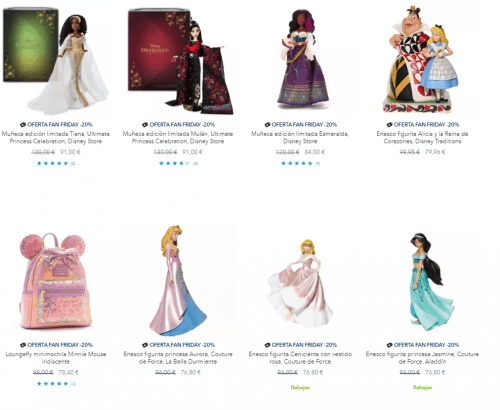Viewport: 500px width, 410px height.
Task: Click the offer tag icon for Esmeralda doll
Action: [267, 125]
